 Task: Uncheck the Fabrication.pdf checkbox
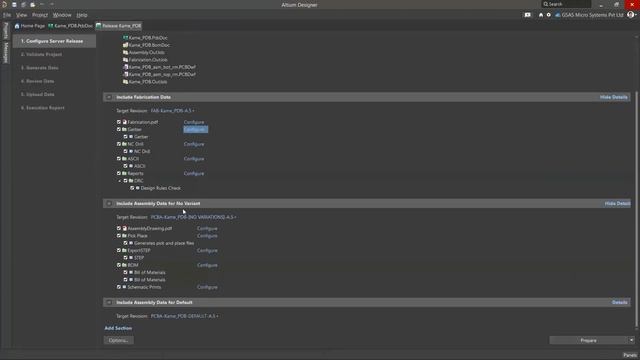119,122
